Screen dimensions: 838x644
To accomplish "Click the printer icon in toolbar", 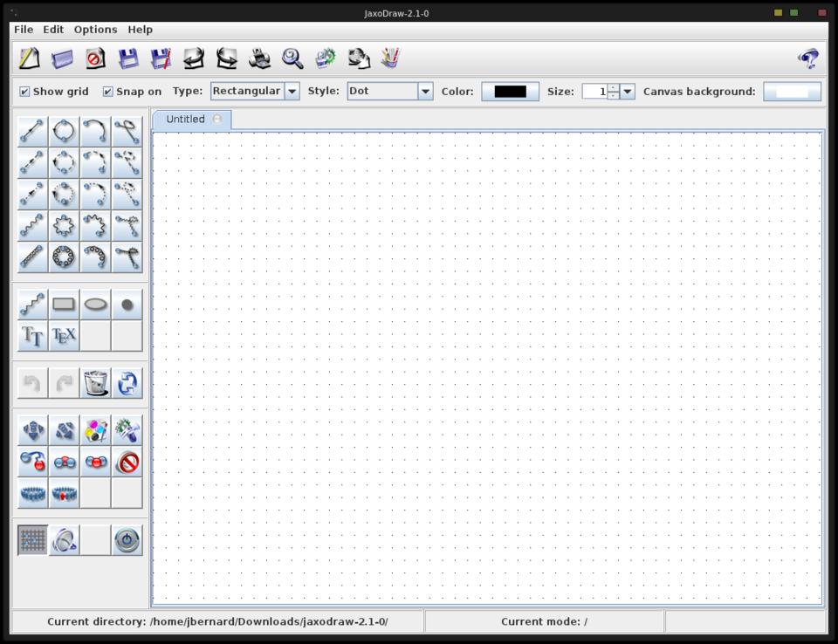I will pyautogui.click(x=259, y=58).
